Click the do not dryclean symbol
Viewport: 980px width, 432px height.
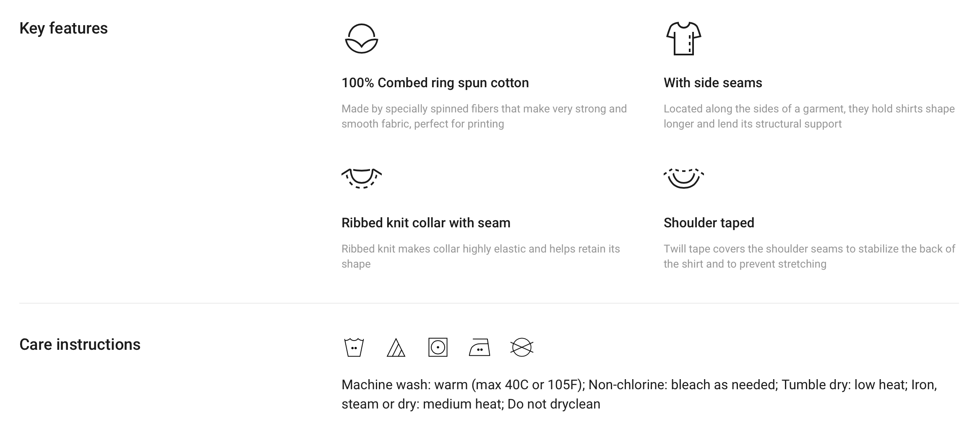click(x=521, y=347)
